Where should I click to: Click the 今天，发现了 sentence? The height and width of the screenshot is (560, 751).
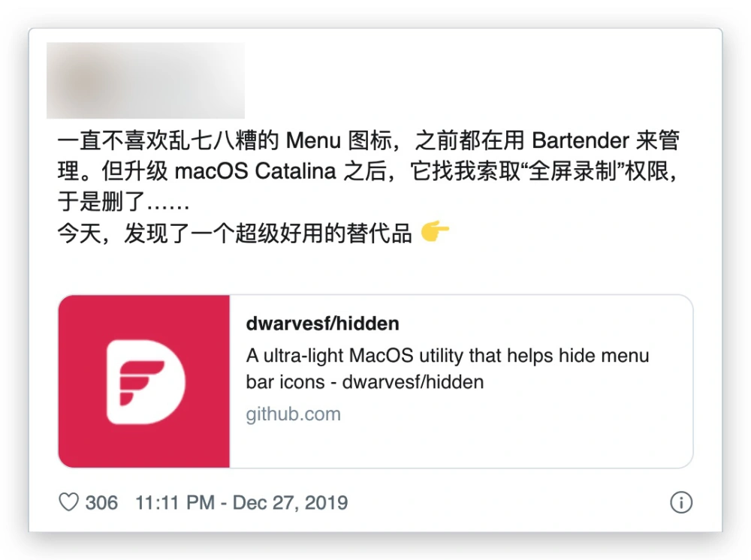234,233
